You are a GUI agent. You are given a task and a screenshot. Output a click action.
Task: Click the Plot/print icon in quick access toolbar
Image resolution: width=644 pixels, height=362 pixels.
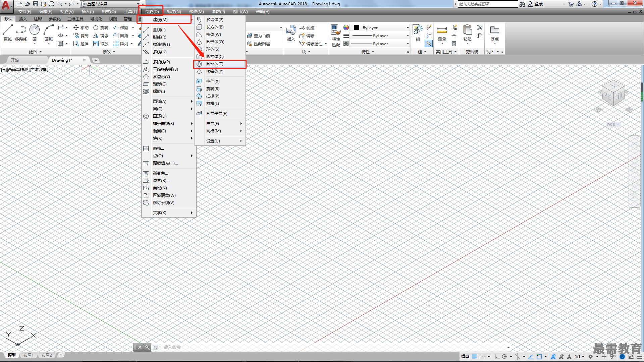(x=52, y=4)
